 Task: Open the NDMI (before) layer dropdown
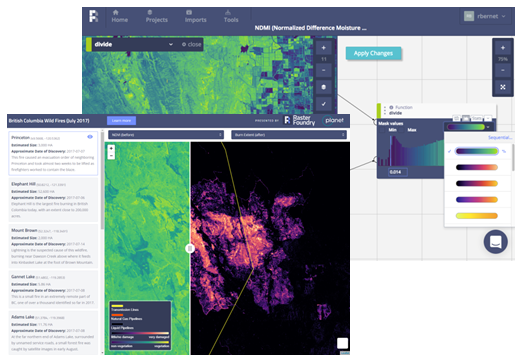(166, 135)
